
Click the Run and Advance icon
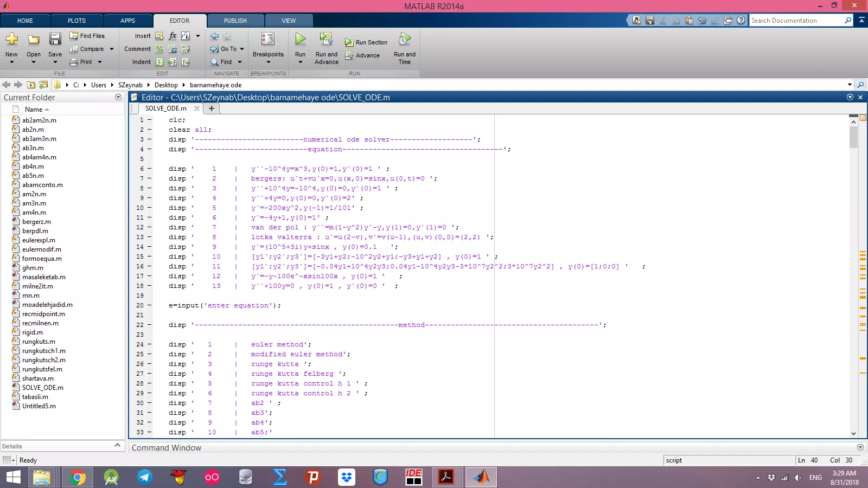326,39
